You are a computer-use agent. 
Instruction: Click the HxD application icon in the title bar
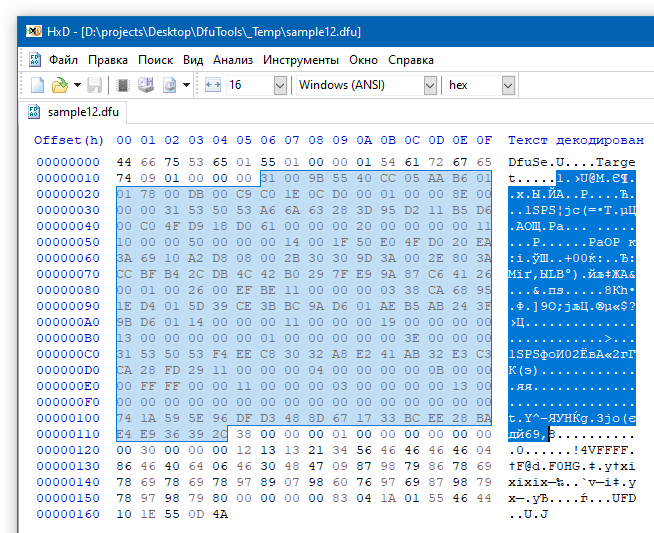pyautogui.click(x=34, y=31)
